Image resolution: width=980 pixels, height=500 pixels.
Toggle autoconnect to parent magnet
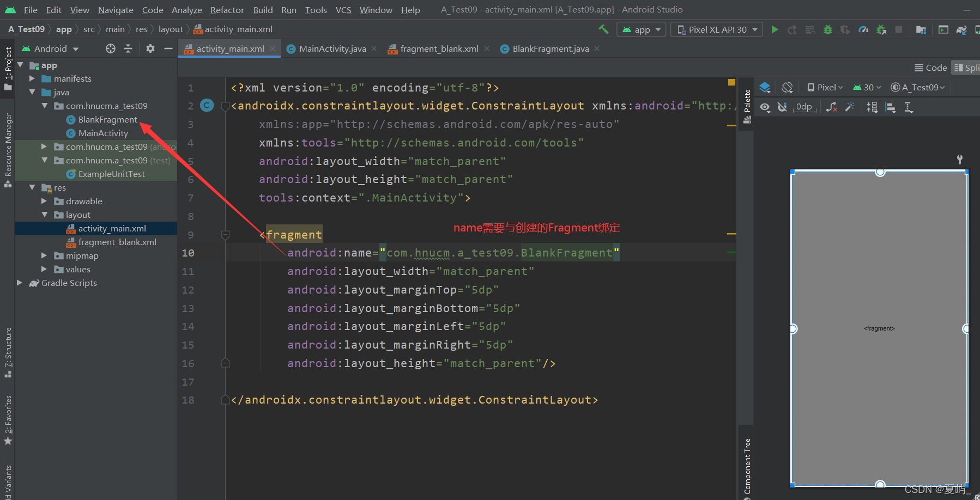782,107
